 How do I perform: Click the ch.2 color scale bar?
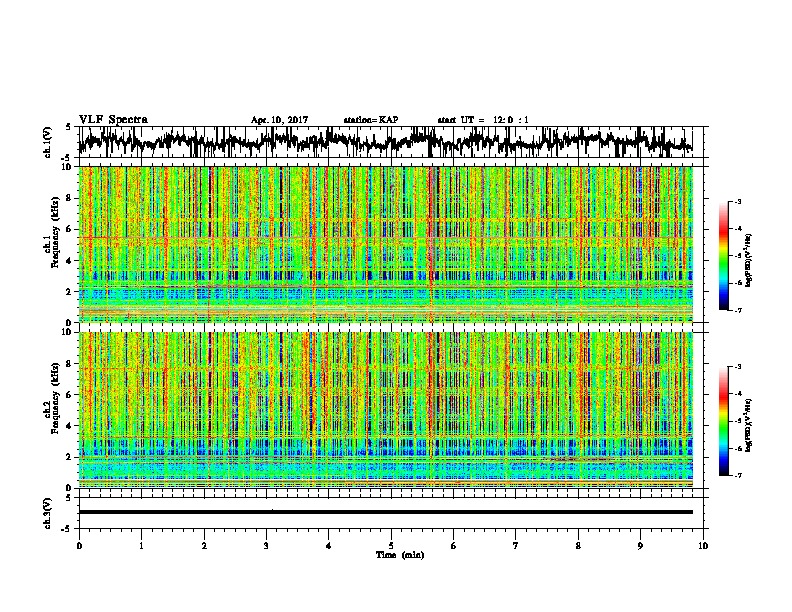(x=723, y=421)
